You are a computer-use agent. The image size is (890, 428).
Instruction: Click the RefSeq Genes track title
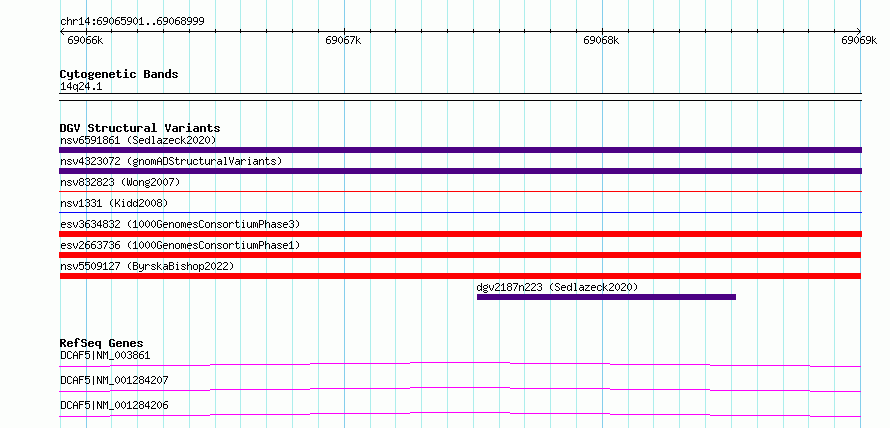101,343
